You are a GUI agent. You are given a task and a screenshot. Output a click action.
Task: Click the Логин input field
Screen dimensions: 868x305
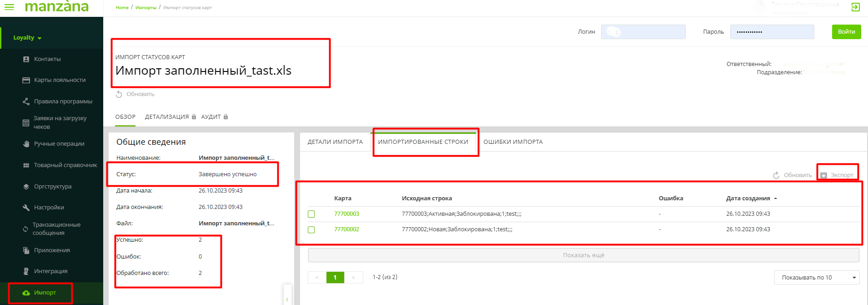pyautogui.click(x=643, y=32)
